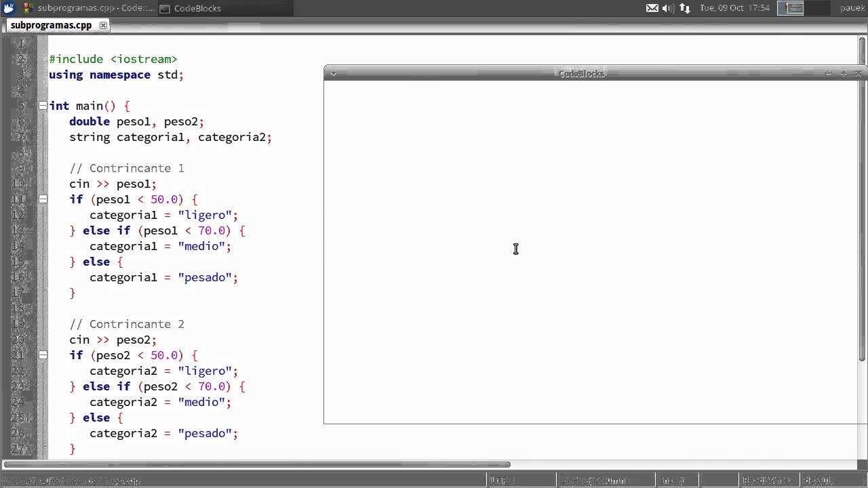Open the mail envelope tray icon
The image size is (868, 488).
click(652, 8)
